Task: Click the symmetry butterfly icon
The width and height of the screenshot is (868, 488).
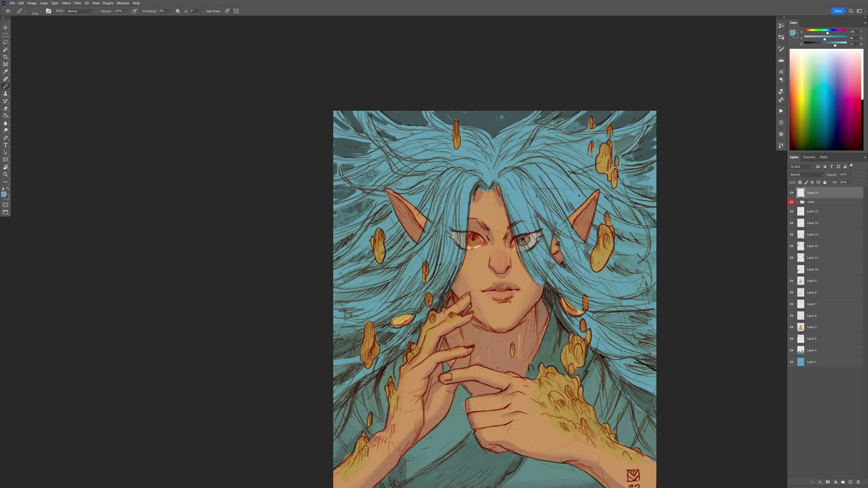Action: click(236, 11)
